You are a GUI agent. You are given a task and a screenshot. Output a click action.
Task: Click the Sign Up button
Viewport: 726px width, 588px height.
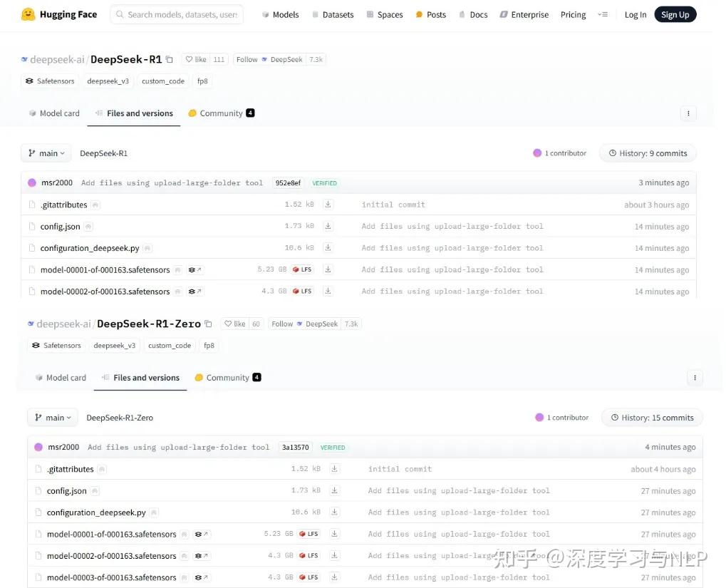point(674,14)
